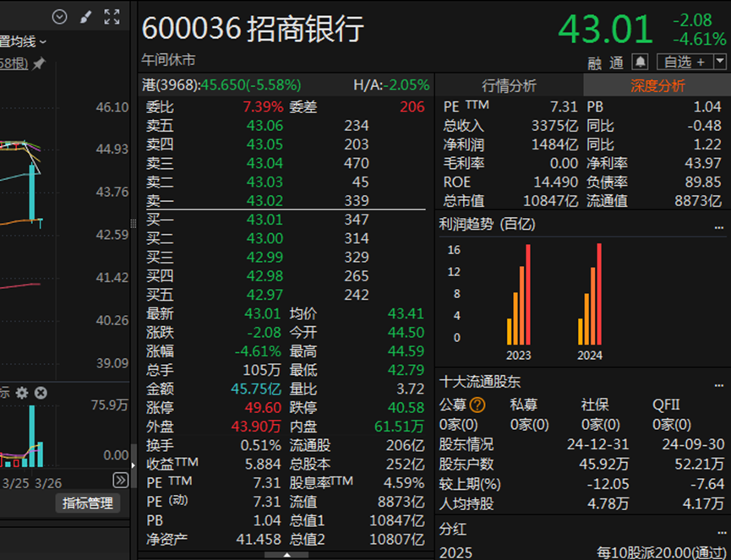Open the circled down-arrow chart menu
Screen dimensions: 731x560
[60, 17]
